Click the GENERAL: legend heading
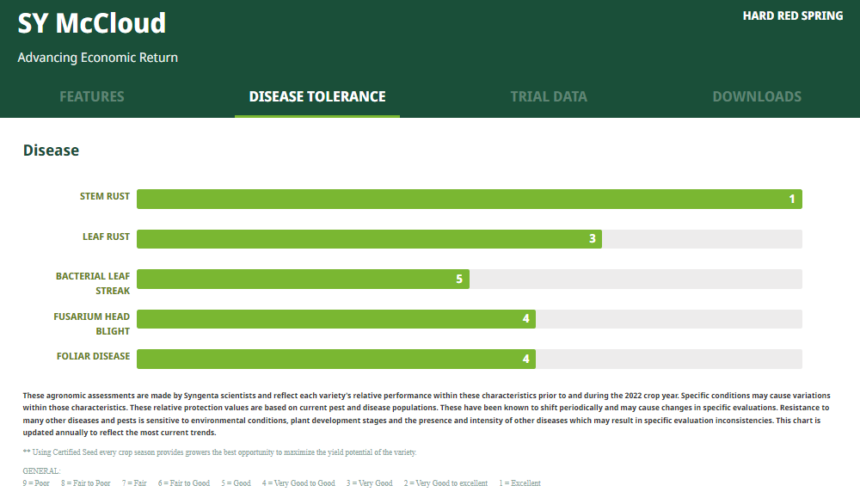This screenshot has width=860, height=504. coord(41,471)
